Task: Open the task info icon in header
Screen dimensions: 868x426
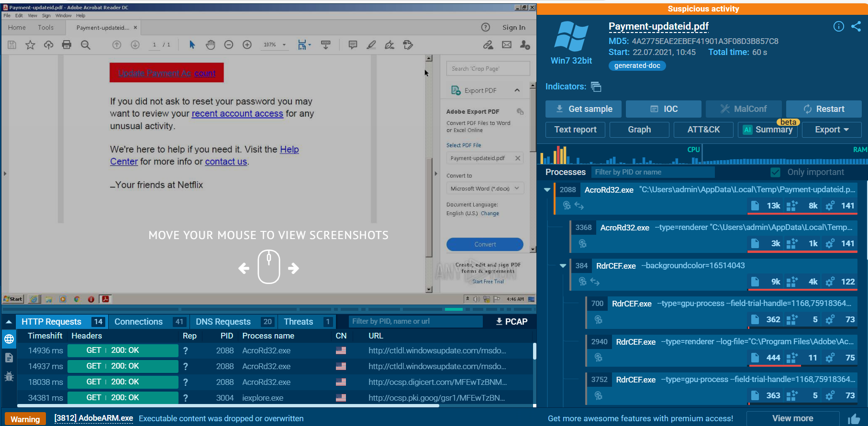Action: pos(838,26)
